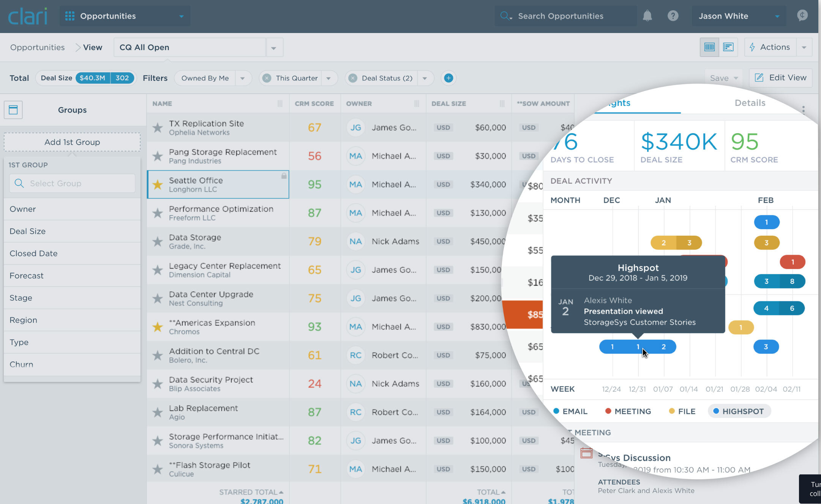821x504 pixels.
Task: Click the Search Opportunities field
Action: tap(566, 16)
